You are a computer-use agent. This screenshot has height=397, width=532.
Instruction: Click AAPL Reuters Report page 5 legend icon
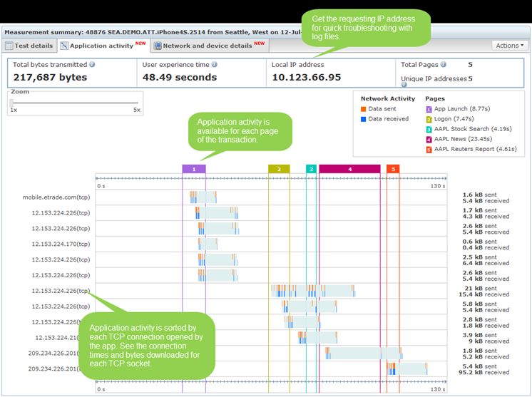429,150
